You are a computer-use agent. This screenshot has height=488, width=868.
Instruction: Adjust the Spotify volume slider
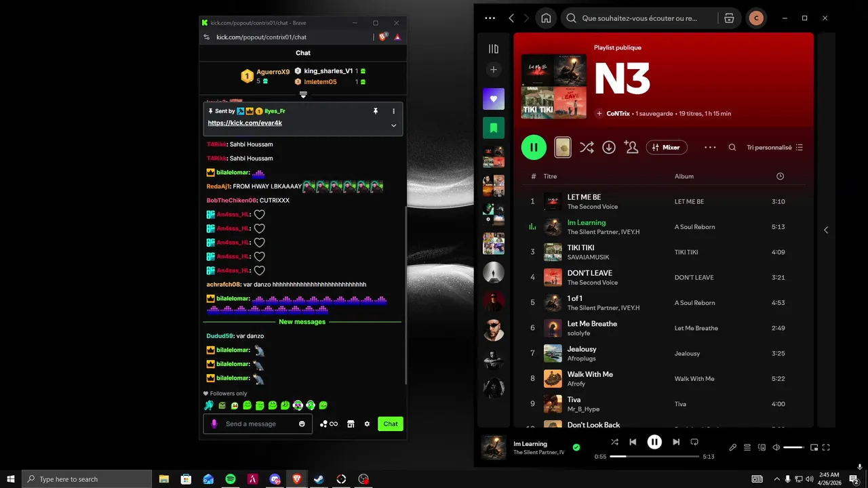coord(793,447)
